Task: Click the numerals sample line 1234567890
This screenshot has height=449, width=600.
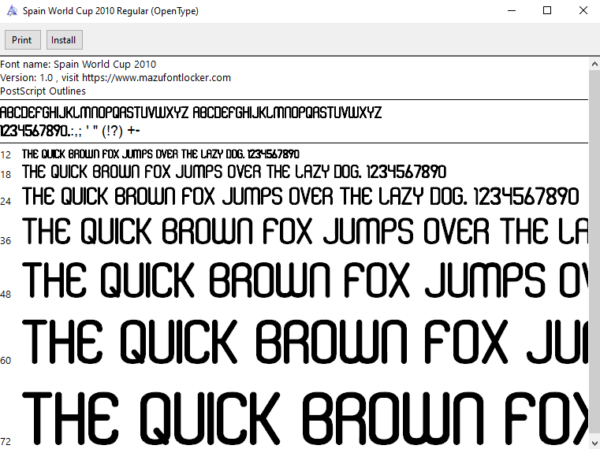Action: [70, 131]
